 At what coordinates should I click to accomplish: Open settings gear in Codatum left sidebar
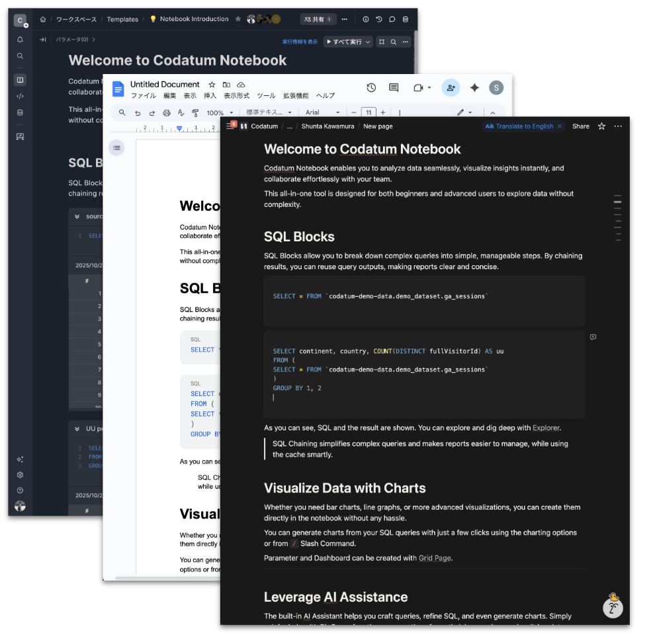tap(20, 475)
